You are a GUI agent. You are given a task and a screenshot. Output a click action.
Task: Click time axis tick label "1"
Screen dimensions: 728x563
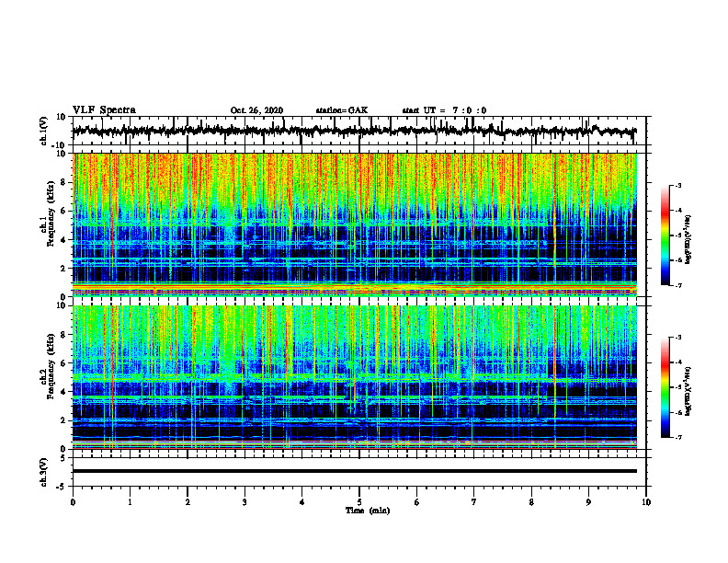point(130,502)
